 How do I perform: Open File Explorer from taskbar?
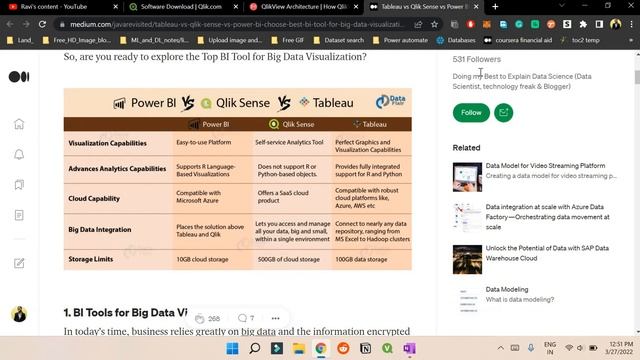(x=299, y=349)
